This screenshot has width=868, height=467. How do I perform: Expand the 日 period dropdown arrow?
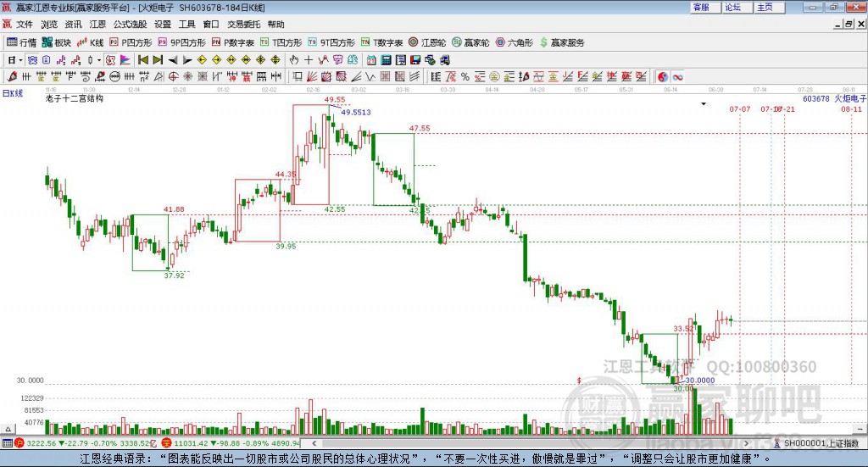(20, 60)
